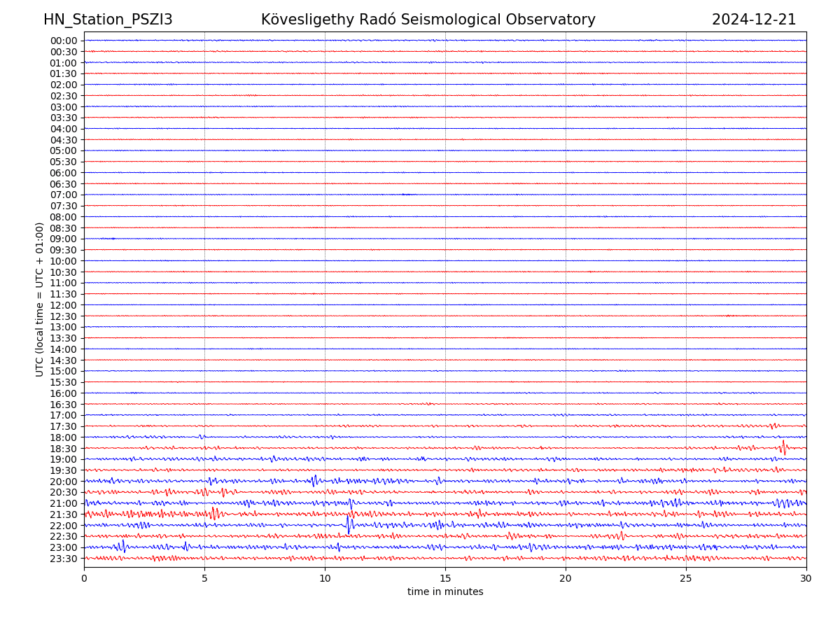Click the vertical UTC local time axis label
Viewport: 840px width, 630px height.
click(40, 299)
